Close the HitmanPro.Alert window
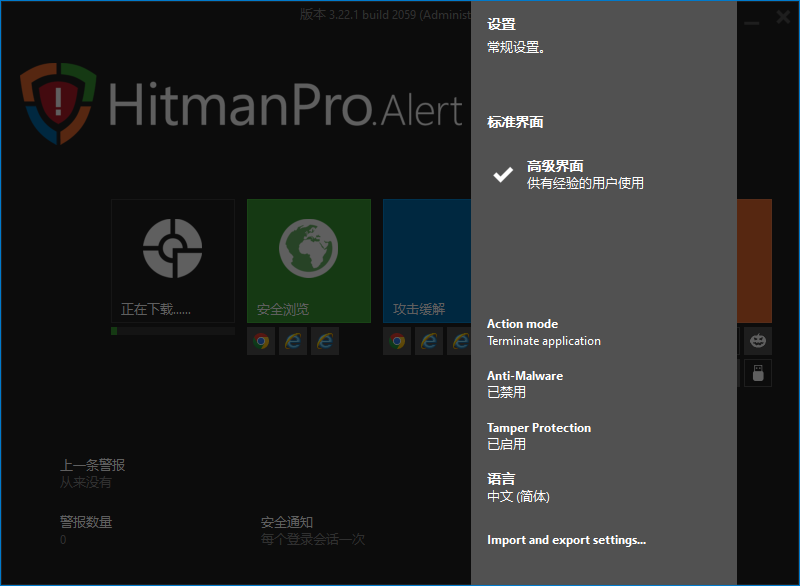This screenshot has height=586, width=800. click(783, 17)
